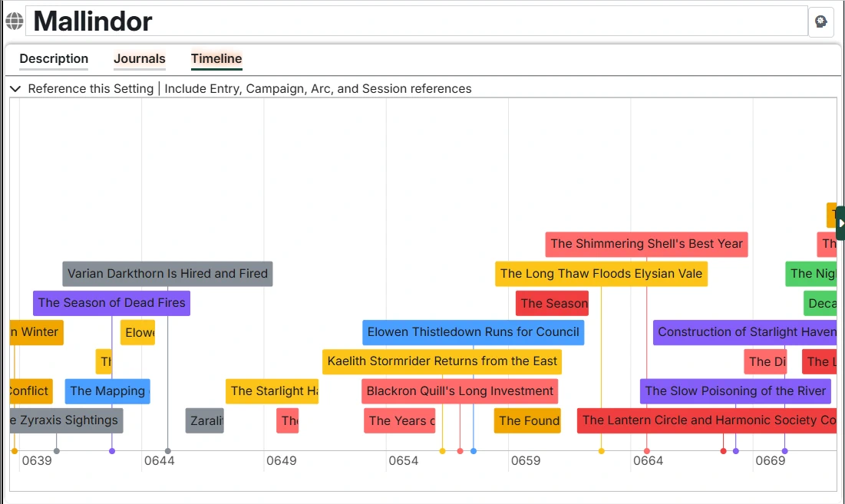The height and width of the screenshot is (504, 845).
Task: Open 'Varian Darkthorn Is Hired and Fired' event
Action: 168,273
